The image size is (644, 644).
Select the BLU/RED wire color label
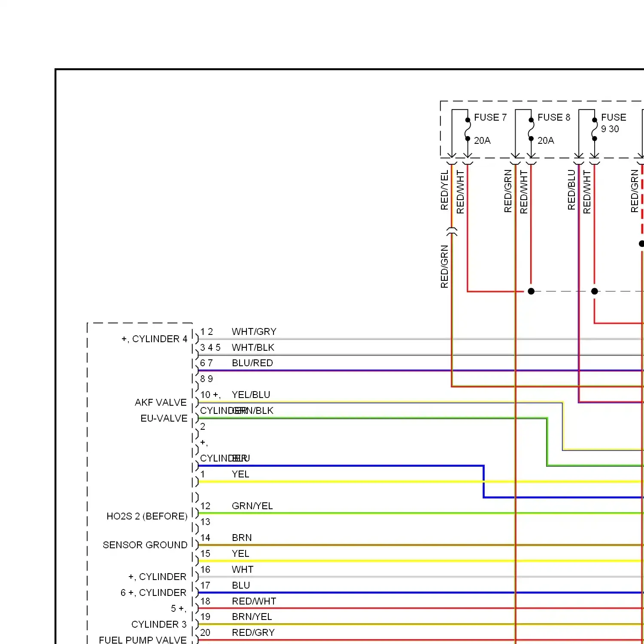252,363
